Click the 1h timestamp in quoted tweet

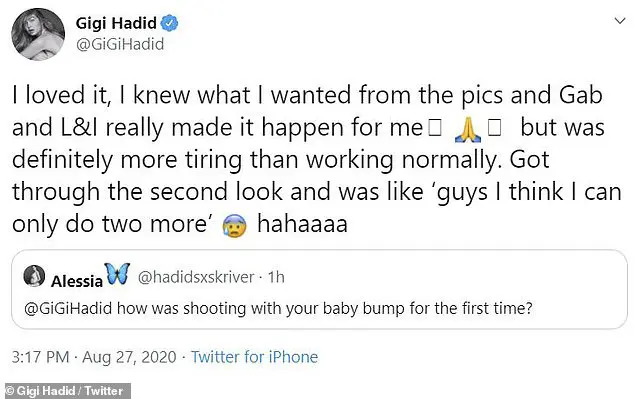[277, 277]
